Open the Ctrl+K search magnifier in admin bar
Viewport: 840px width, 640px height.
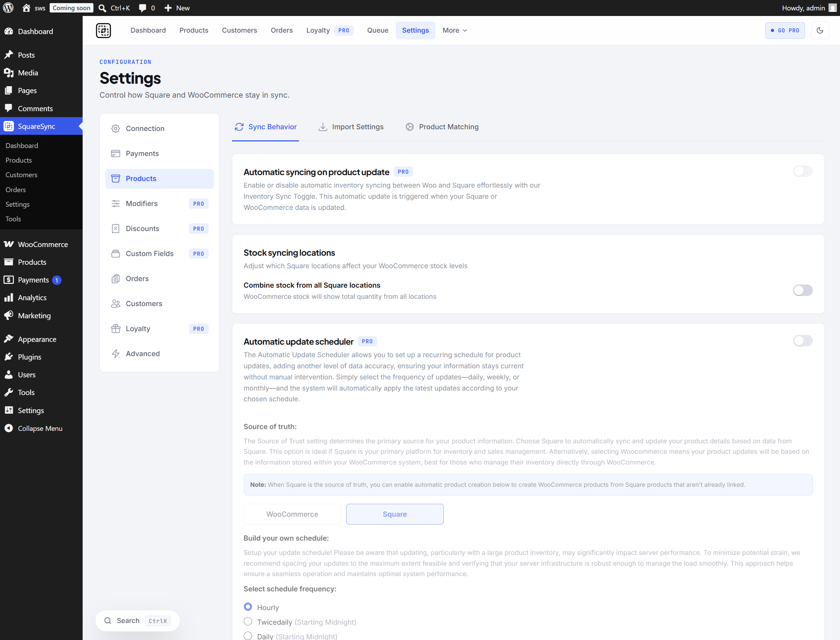coord(102,8)
